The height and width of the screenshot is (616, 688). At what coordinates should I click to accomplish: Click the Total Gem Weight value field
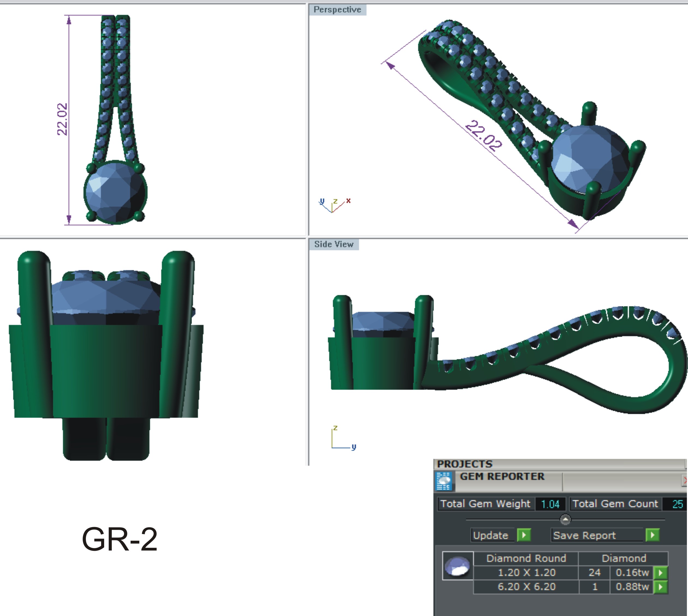tap(550, 504)
